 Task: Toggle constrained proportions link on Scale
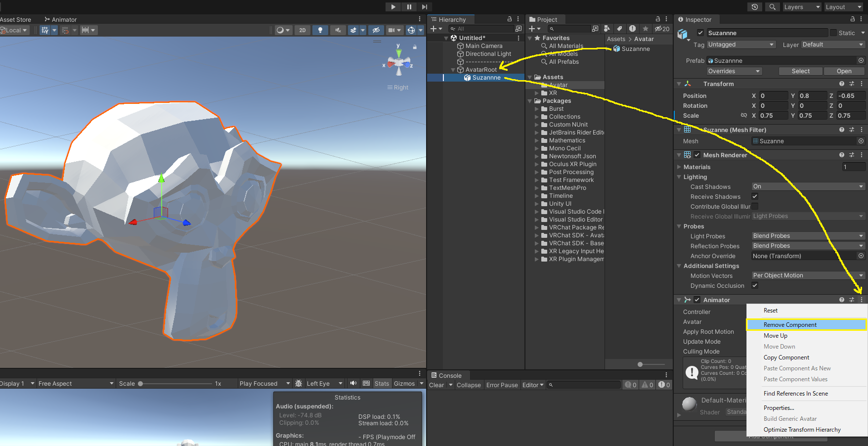[744, 116]
